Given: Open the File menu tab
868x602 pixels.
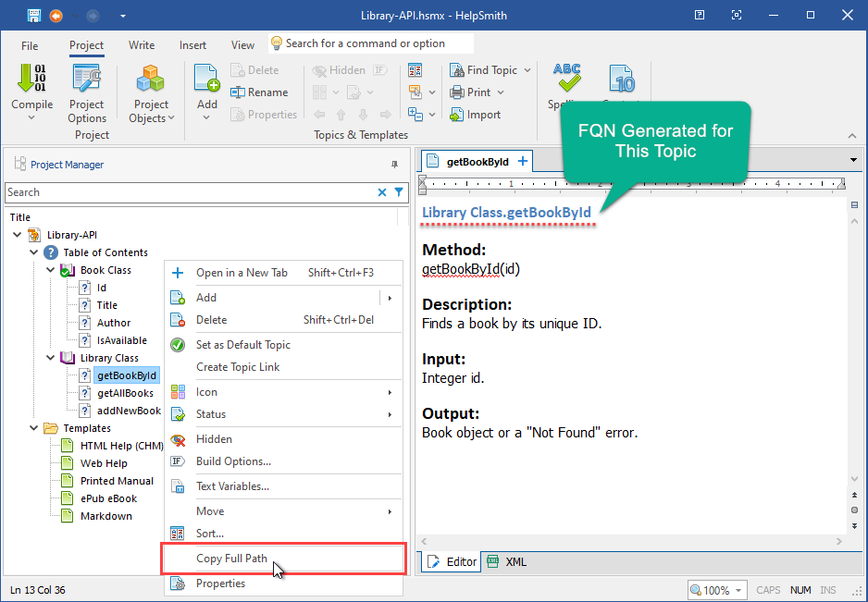Looking at the screenshot, I should (30, 45).
